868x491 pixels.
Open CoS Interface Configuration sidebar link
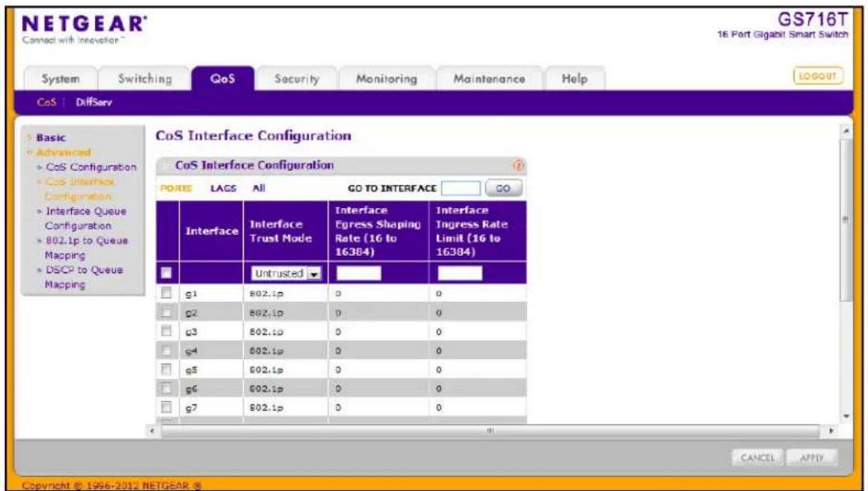tap(79, 189)
